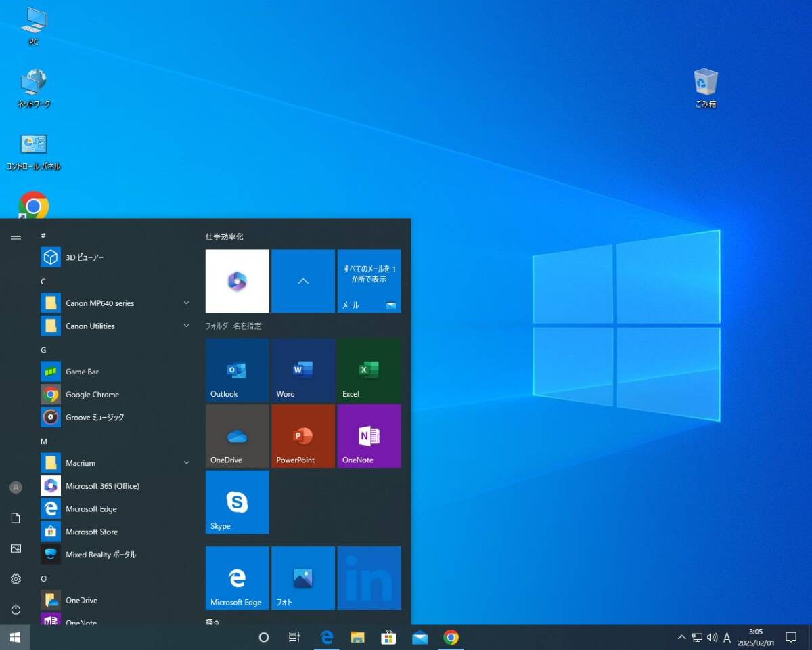Open the Outlook tile
Image resolution: width=812 pixels, height=650 pixels.
click(237, 370)
